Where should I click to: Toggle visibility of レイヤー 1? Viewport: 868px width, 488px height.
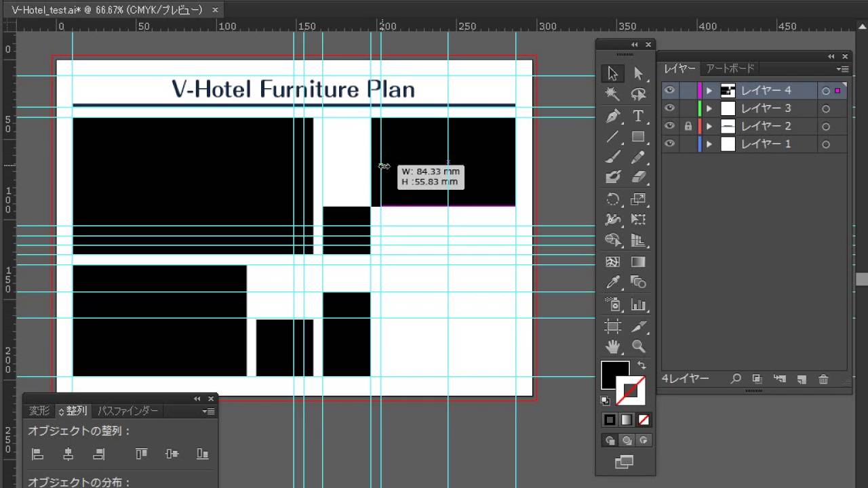click(x=669, y=144)
